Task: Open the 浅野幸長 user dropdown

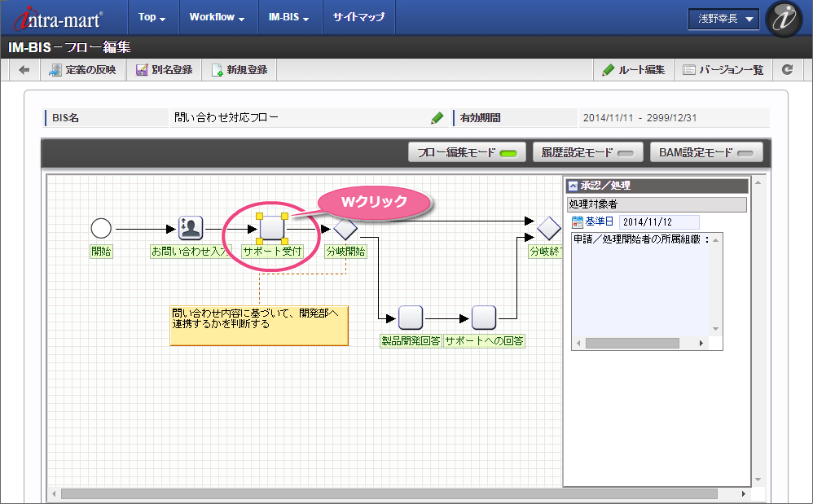Action: [x=724, y=20]
